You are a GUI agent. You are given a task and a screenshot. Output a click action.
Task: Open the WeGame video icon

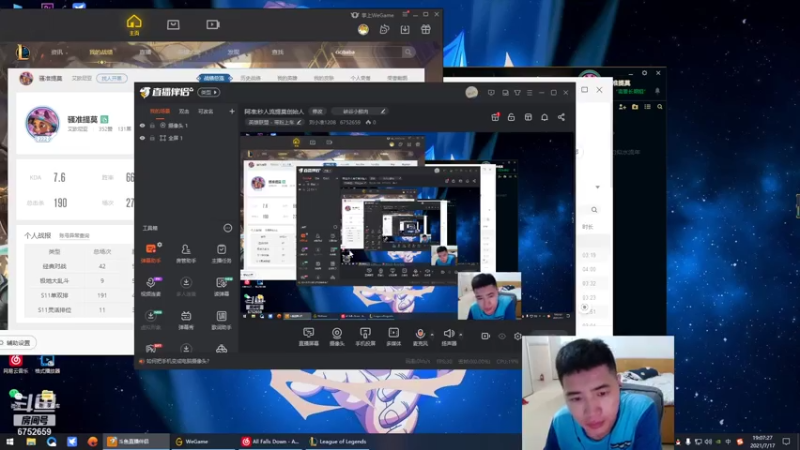coord(213,24)
